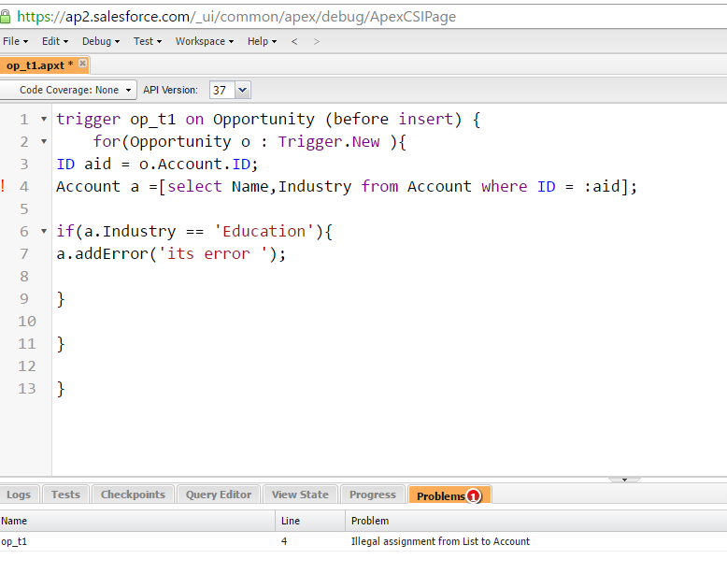This screenshot has width=727, height=588.
Task: Open the Debug menu
Action: click(100, 41)
